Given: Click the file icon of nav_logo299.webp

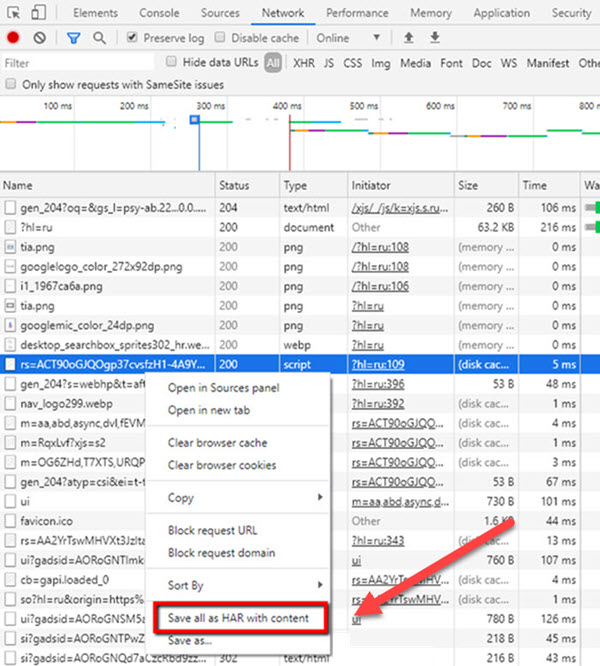Looking at the screenshot, I should pyautogui.click(x=10, y=404).
